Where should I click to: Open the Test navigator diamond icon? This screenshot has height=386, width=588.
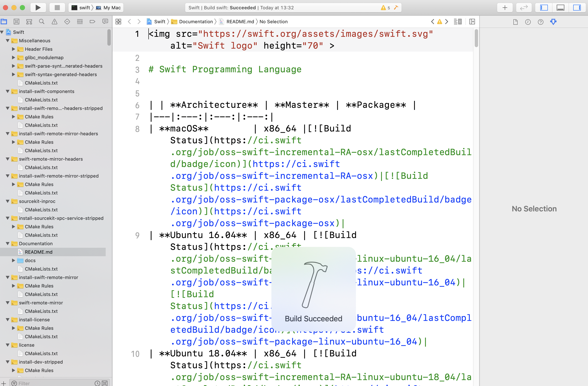pyautogui.click(x=67, y=22)
